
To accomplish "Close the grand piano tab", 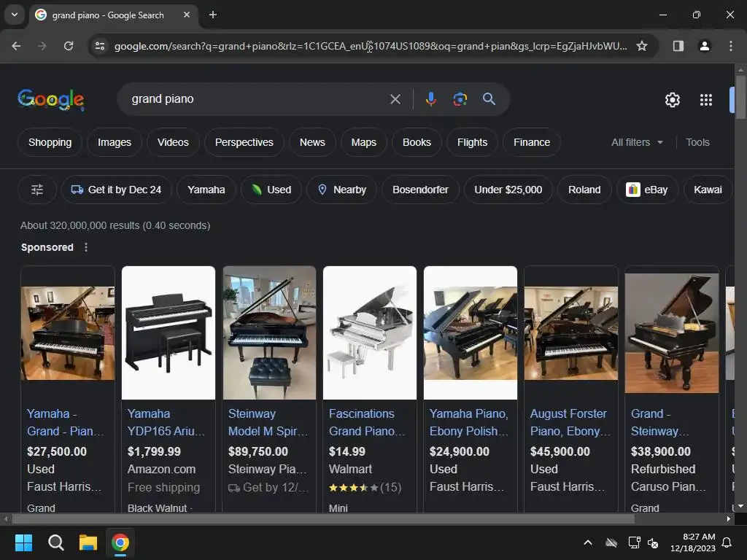I will (x=187, y=15).
